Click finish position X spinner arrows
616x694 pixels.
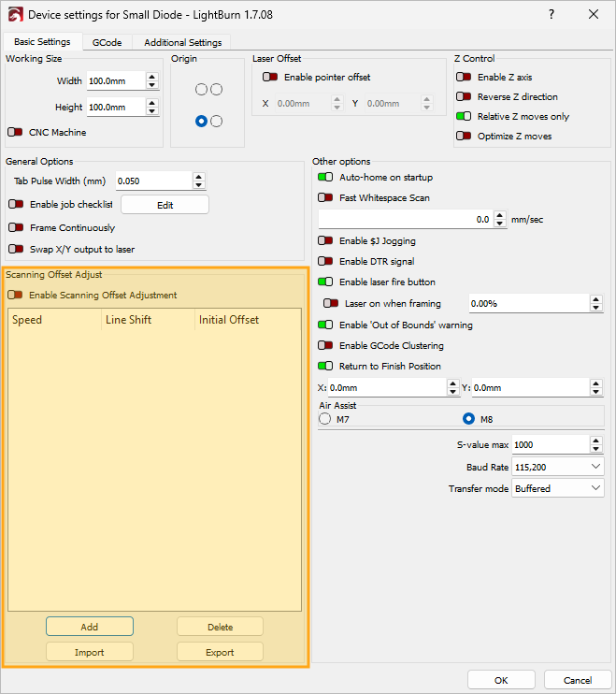pyautogui.click(x=452, y=388)
